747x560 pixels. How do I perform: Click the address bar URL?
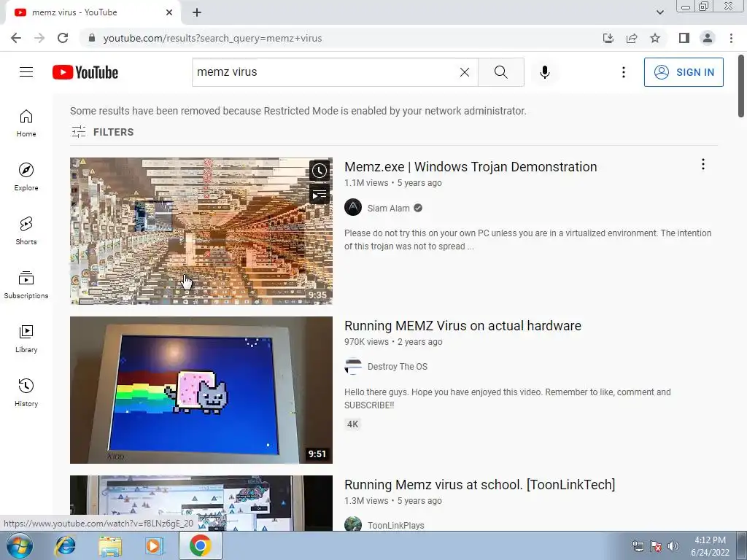pyautogui.click(x=212, y=38)
